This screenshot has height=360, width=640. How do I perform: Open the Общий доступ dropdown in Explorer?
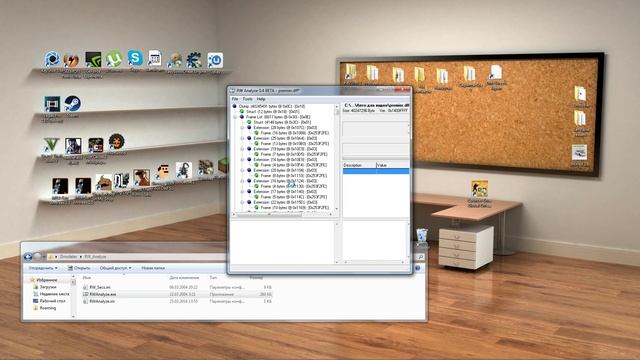116,268
